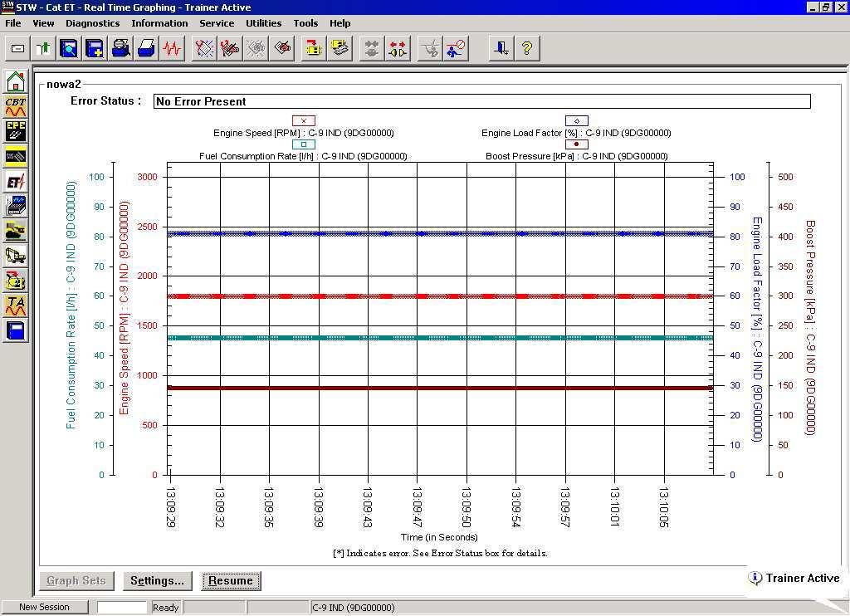Open the File menu

(13, 23)
